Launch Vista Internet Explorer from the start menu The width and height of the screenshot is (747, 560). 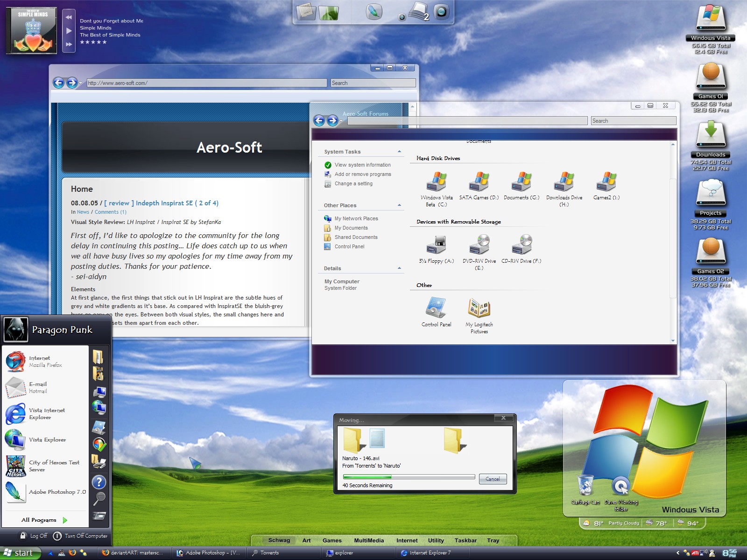(45, 414)
